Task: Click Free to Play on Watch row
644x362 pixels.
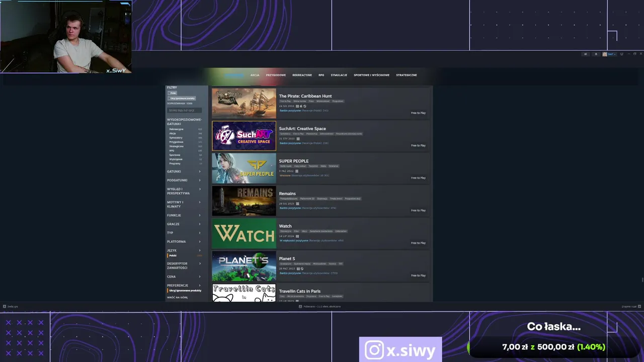Action: (418, 243)
